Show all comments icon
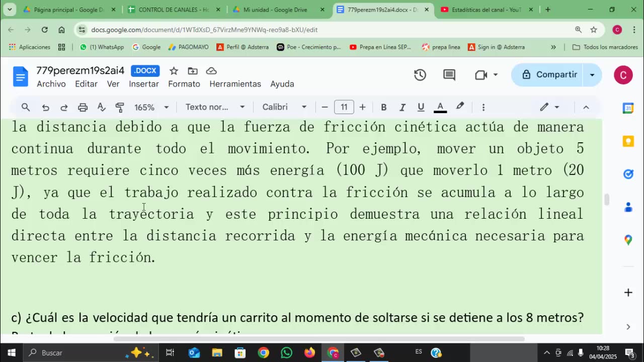Image resolution: width=644 pixels, height=362 pixels. [x=449, y=75]
